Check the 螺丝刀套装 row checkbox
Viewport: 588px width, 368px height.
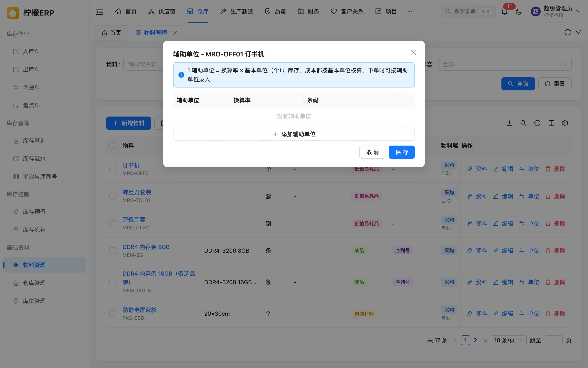tap(113, 196)
